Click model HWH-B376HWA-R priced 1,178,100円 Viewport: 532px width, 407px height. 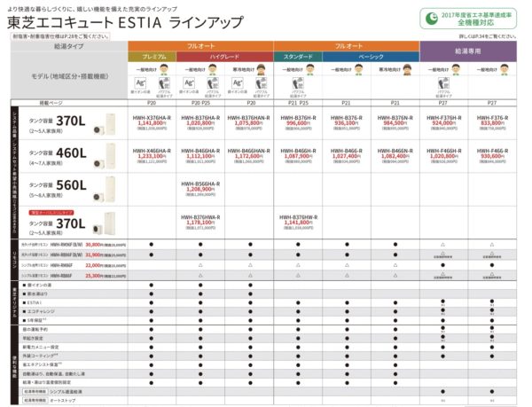(200, 223)
